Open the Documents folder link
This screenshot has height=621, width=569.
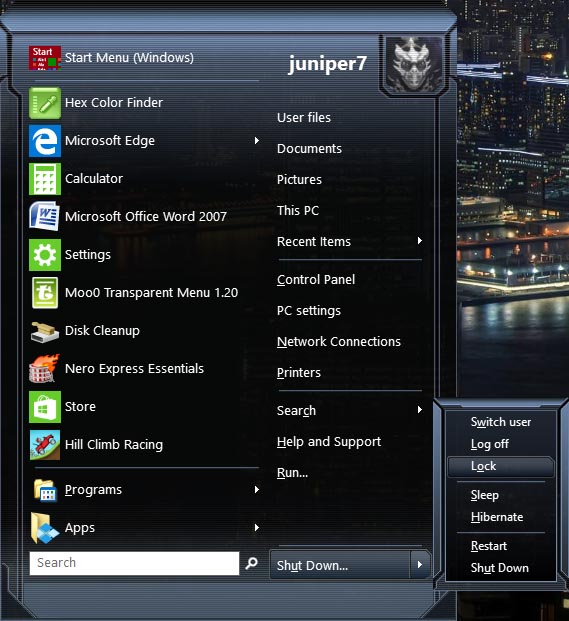tap(309, 149)
